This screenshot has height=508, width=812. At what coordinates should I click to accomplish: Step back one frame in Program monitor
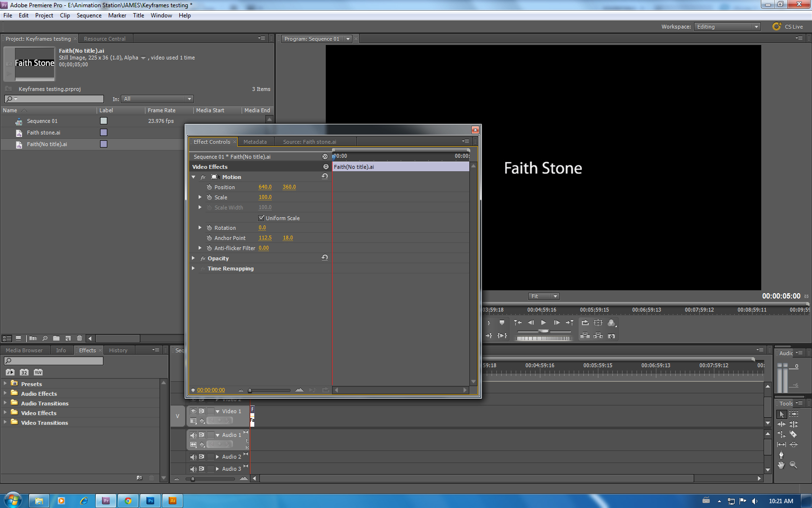531,323
